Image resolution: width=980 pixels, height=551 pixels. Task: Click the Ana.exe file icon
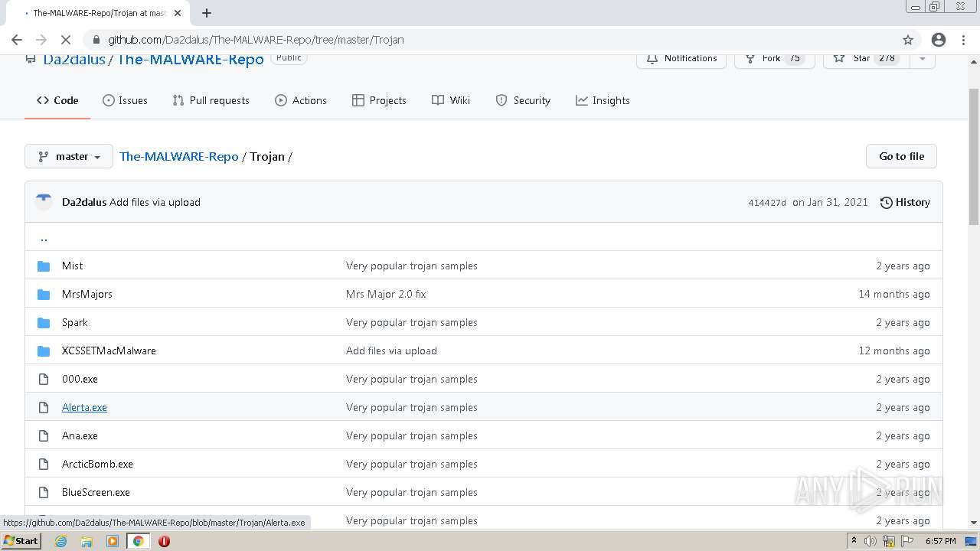point(44,436)
